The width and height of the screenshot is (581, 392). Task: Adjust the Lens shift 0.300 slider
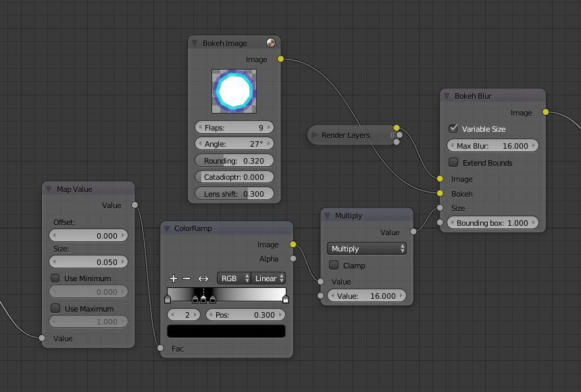tap(234, 193)
